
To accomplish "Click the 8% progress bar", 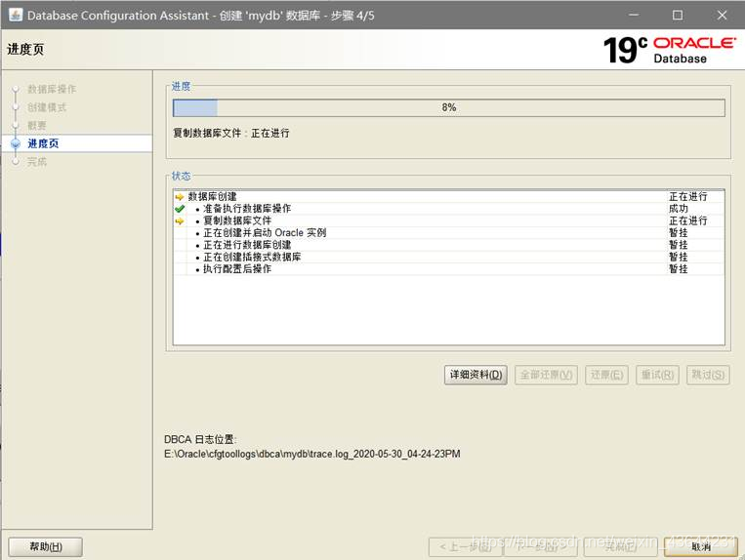I will click(449, 107).
